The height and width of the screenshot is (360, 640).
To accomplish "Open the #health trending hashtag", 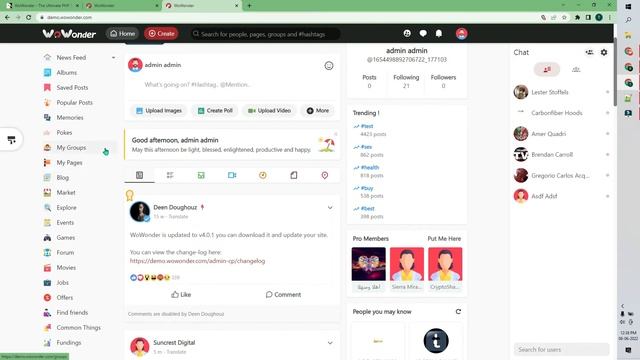I will coord(370,167).
